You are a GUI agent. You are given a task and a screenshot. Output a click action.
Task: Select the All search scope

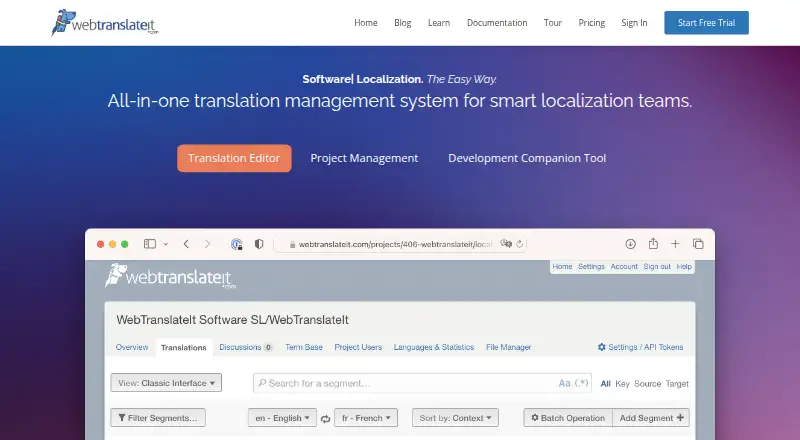606,383
